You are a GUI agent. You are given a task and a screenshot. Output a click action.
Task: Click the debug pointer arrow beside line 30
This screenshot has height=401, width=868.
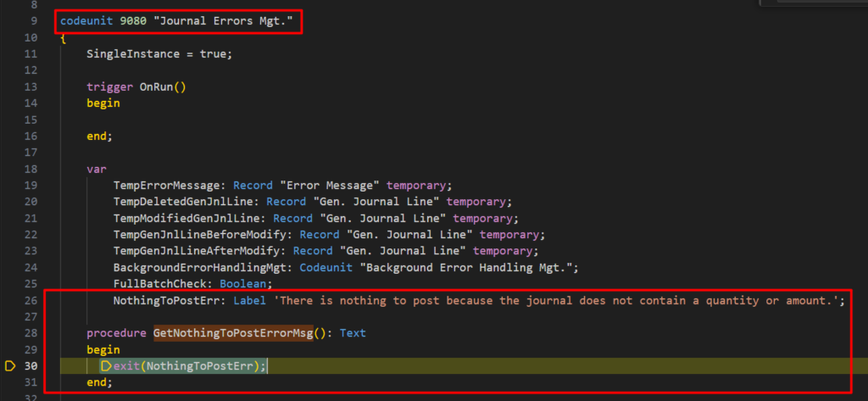point(10,366)
